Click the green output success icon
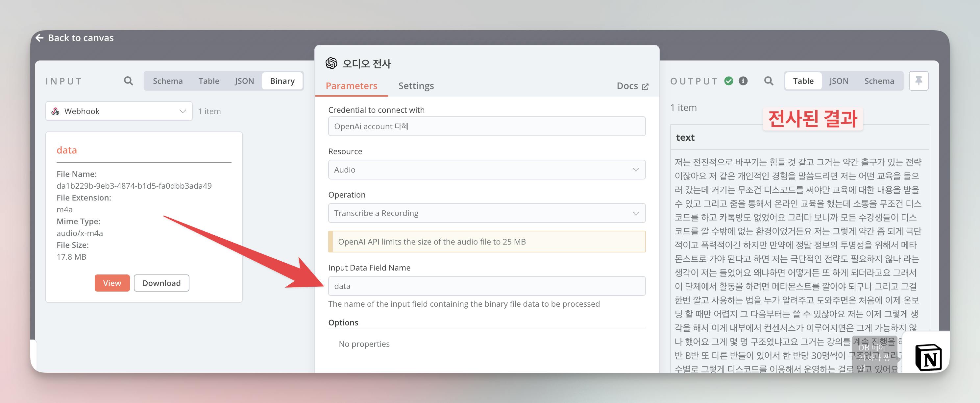Screen dimensions: 980x403 (728, 81)
